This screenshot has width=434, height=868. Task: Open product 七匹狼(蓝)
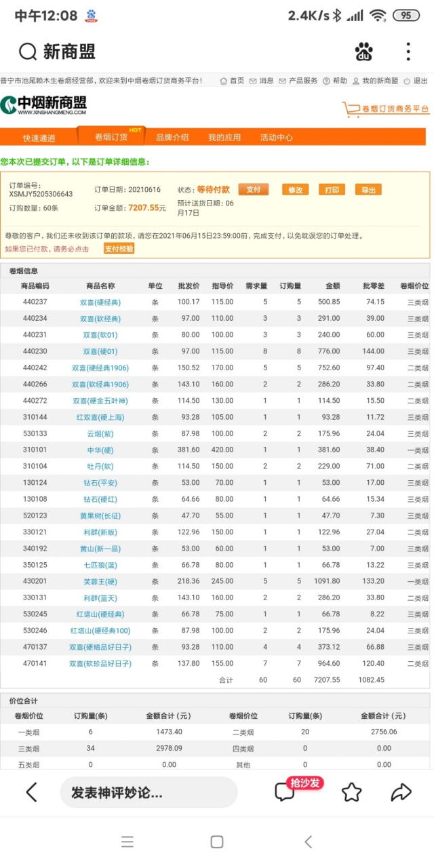tap(100, 565)
